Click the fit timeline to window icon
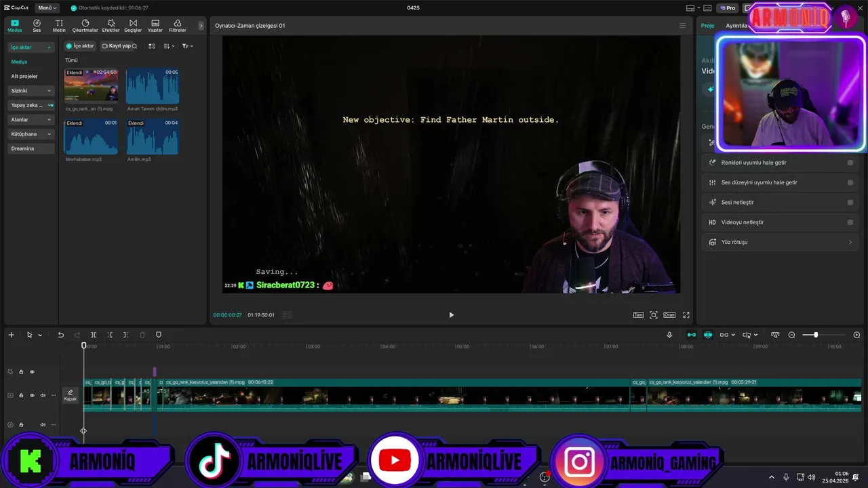Image resolution: width=868 pixels, height=488 pixels. click(775, 335)
